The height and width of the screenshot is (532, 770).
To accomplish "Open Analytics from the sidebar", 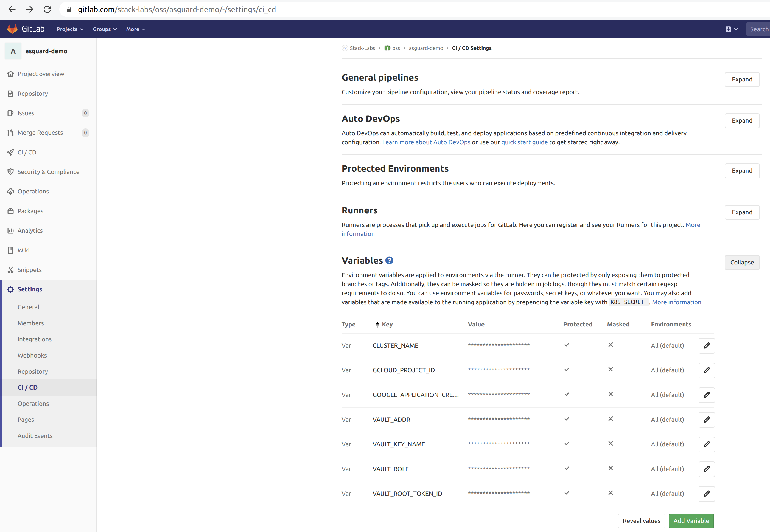I will point(30,230).
